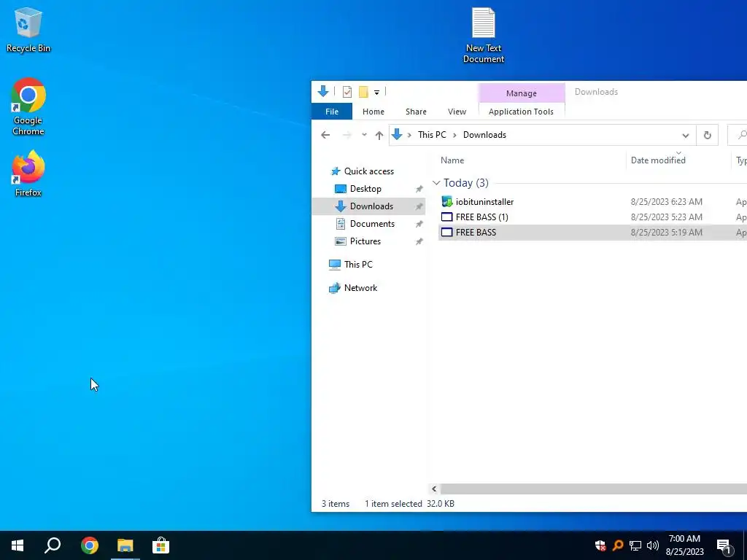
Task: Open the Application Tools tab
Action: (521, 112)
